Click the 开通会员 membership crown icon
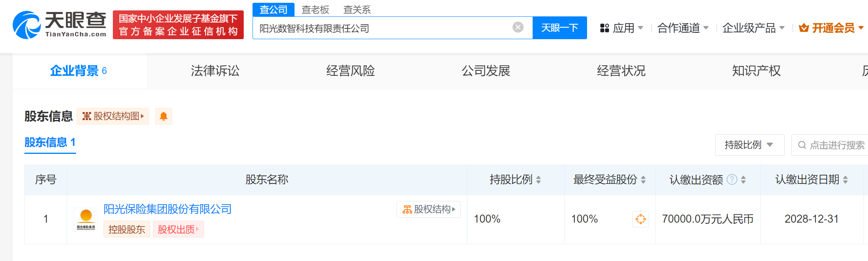Screen dimensions: 868x261 click(804, 28)
